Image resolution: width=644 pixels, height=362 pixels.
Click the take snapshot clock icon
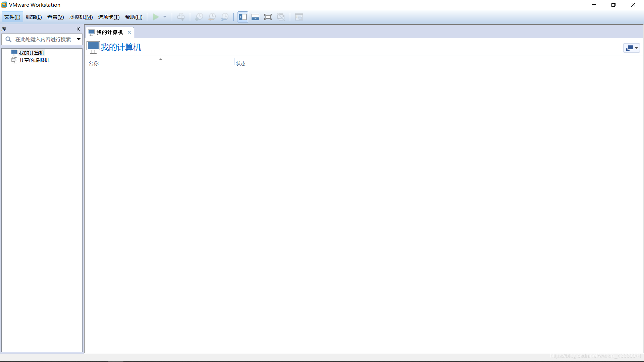coord(199,17)
